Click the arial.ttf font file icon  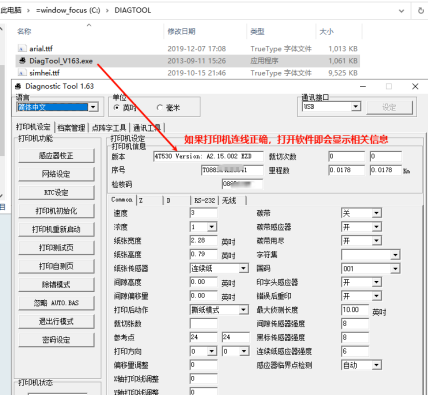[x=22, y=49]
